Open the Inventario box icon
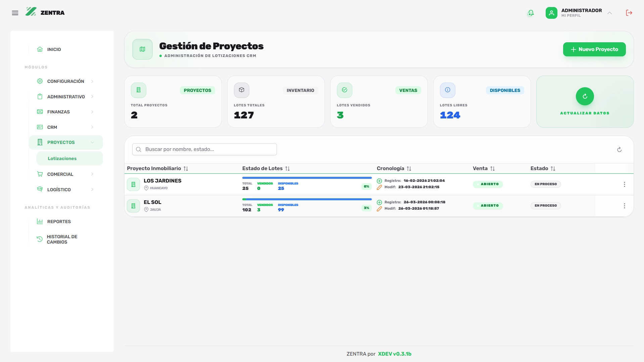Viewport: 644px width, 362px height. [x=242, y=90]
